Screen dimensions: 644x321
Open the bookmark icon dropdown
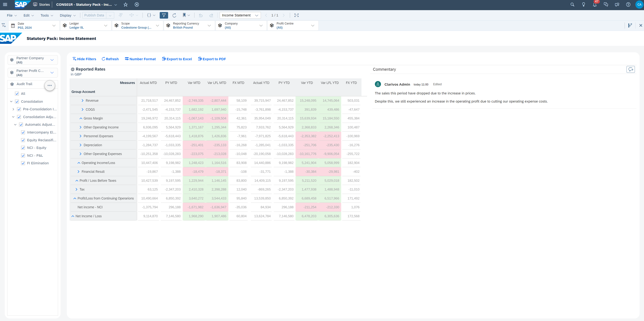click(x=186, y=15)
